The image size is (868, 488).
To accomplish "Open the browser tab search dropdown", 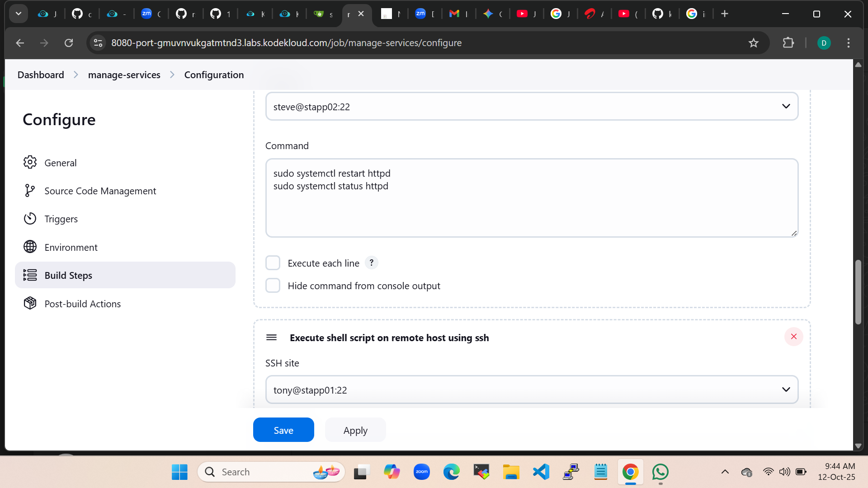I will pos(19,14).
